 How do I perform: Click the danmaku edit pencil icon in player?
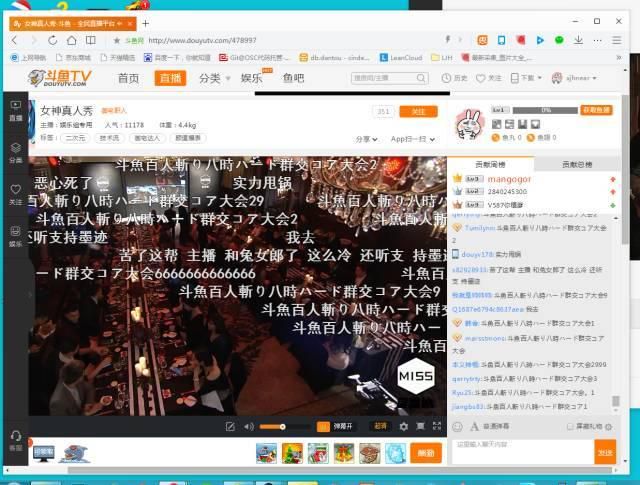[x=230, y=427]
